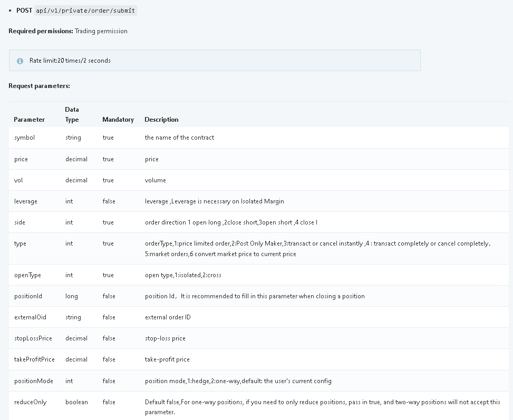This screenshot has width=513, height=420.
Task: Click the stopLossPrice parameter name
Action: pyautogui.click(x=33, y=338)
